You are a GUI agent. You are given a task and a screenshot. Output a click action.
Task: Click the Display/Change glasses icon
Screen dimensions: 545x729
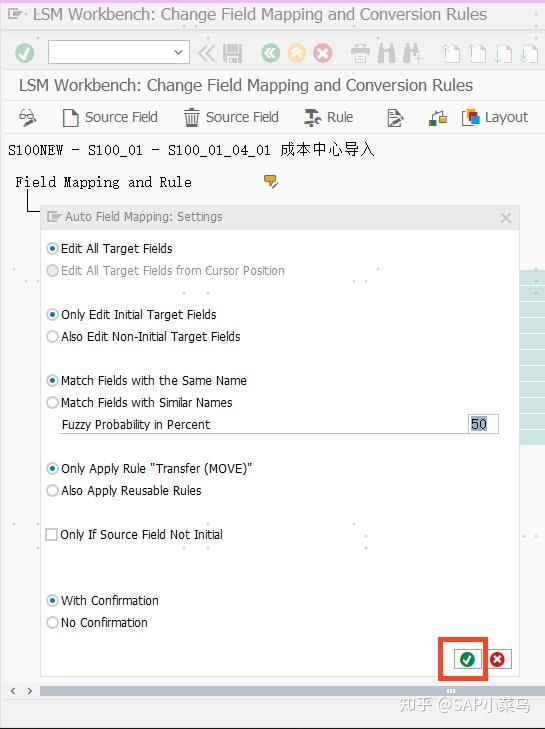click(x=27, y=117)
